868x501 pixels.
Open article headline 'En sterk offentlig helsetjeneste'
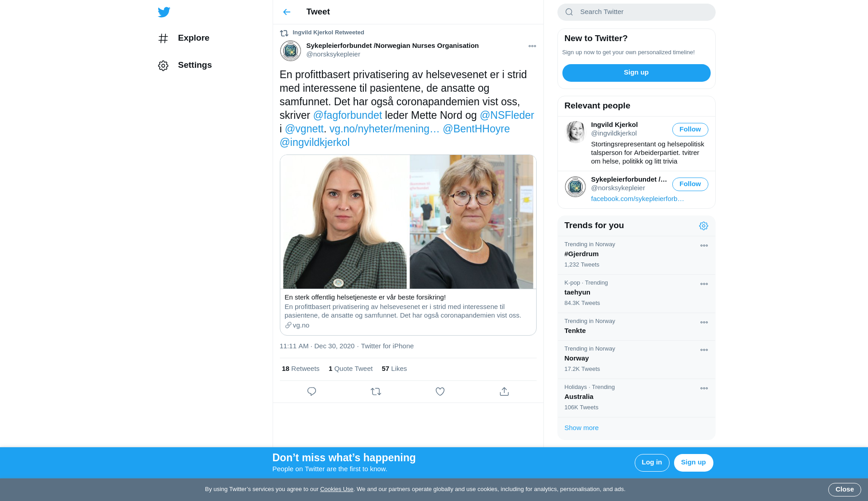pos(365,297)
